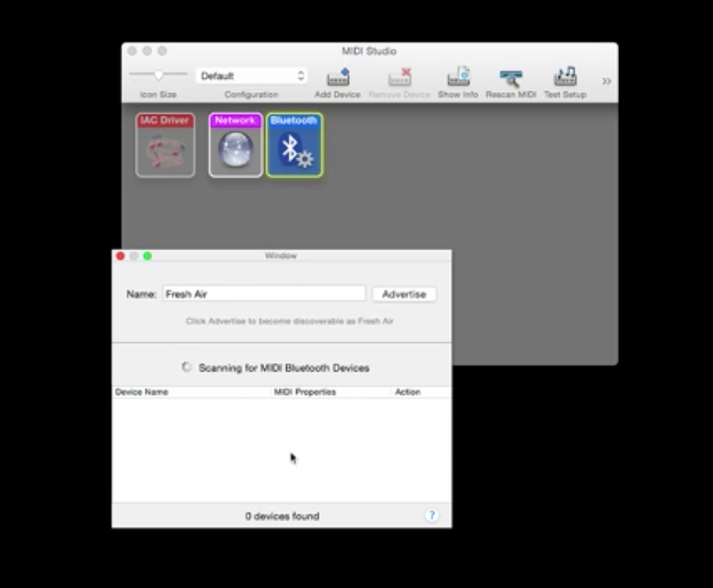
Task: Close the Bluetooth configuration window
Action: point(120,256)
